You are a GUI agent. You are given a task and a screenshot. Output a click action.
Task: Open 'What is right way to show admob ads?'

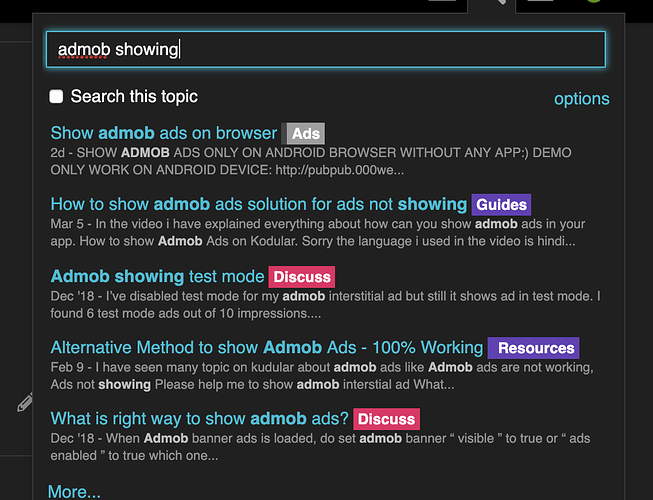(x=199, y=418)
